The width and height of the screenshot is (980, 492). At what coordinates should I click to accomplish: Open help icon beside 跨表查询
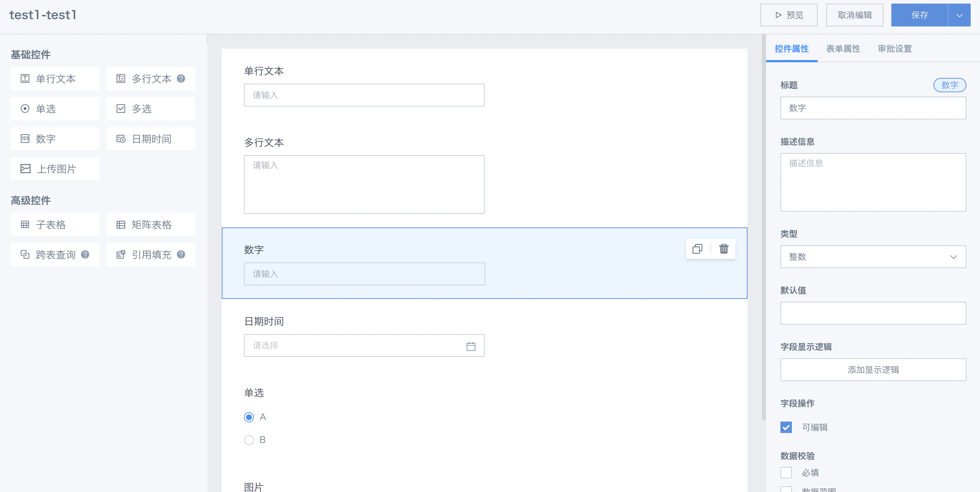[x=85, y=254]
